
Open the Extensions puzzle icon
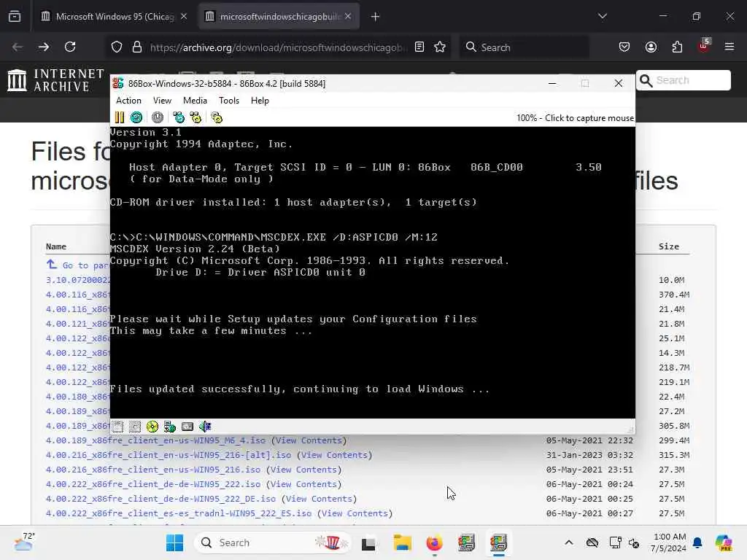pyautogui.click(x=677, y=47)
